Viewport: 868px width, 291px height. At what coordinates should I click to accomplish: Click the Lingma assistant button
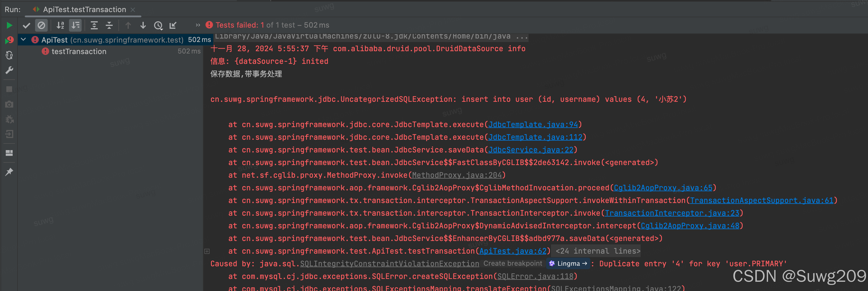click(x=568, y=264)
